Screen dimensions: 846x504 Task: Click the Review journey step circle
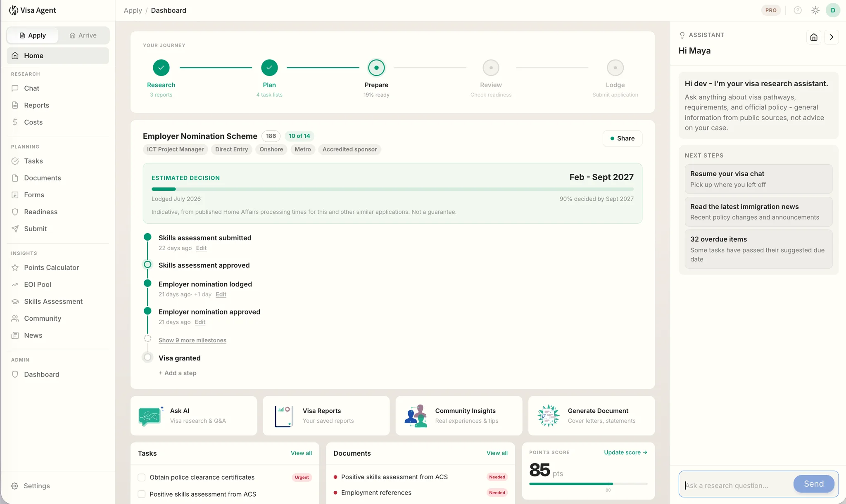pyautogui.click(x=491, y=68)
